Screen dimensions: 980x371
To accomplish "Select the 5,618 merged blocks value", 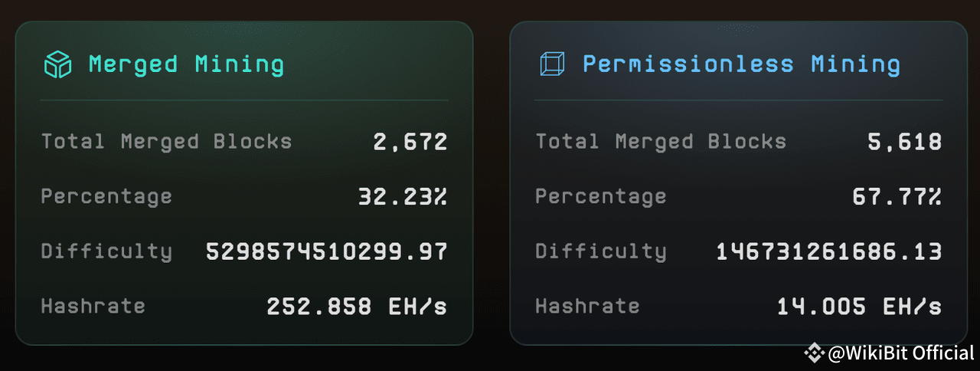I will point(904,142).
